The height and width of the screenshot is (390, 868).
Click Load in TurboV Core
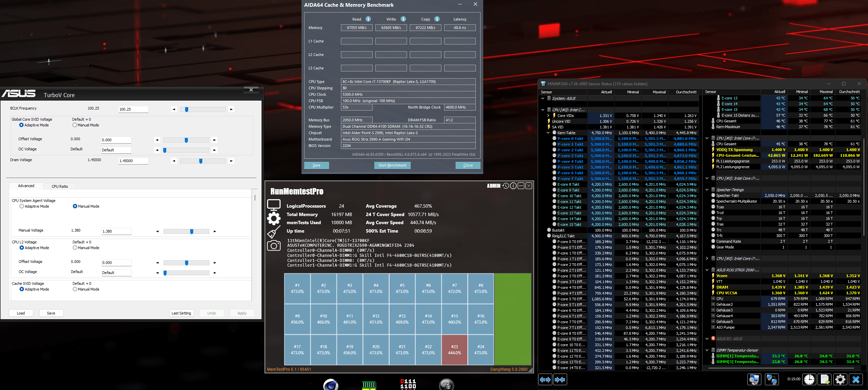pyautogui.click(x=21, y=313)
